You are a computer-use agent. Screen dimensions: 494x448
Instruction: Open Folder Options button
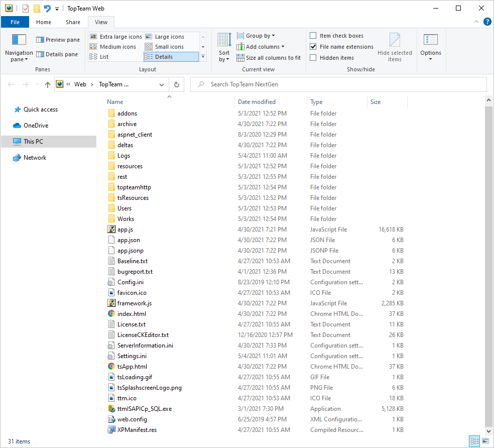click(431, 47)
